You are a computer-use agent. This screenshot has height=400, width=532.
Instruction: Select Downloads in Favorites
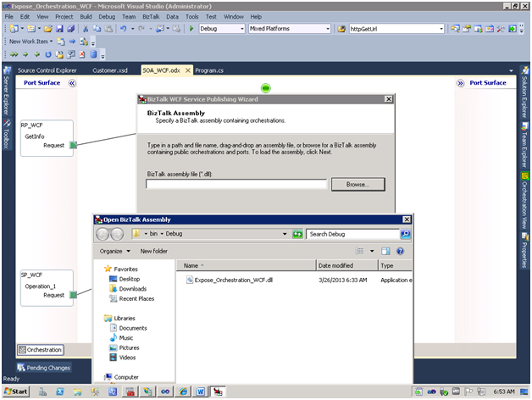(x=128, y=289)
